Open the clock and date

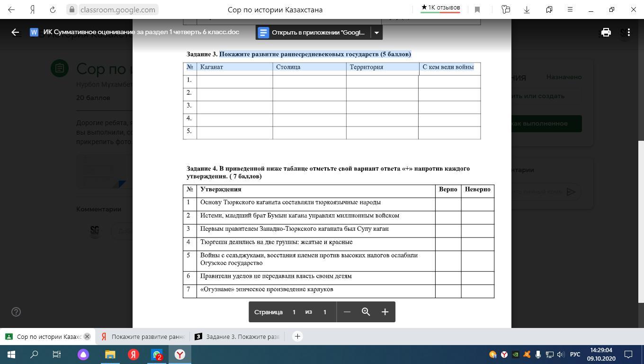[x=601, y=355]
